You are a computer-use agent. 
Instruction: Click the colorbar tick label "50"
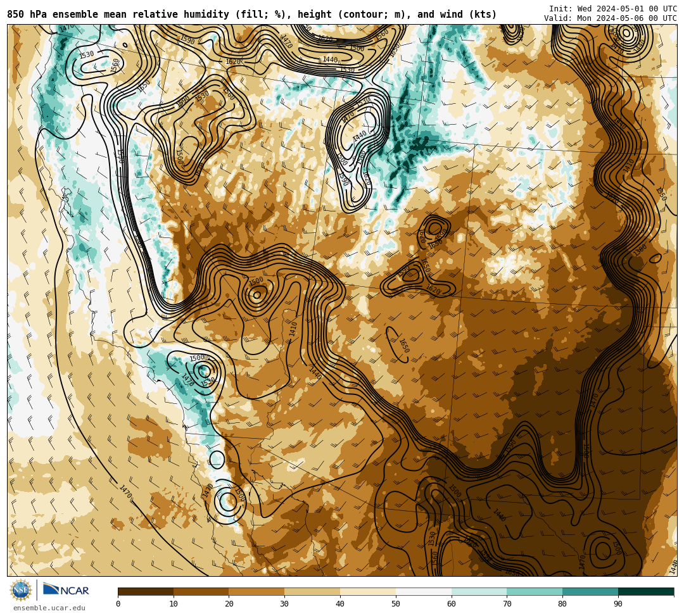pyautogui.click(x=396, y=604)
